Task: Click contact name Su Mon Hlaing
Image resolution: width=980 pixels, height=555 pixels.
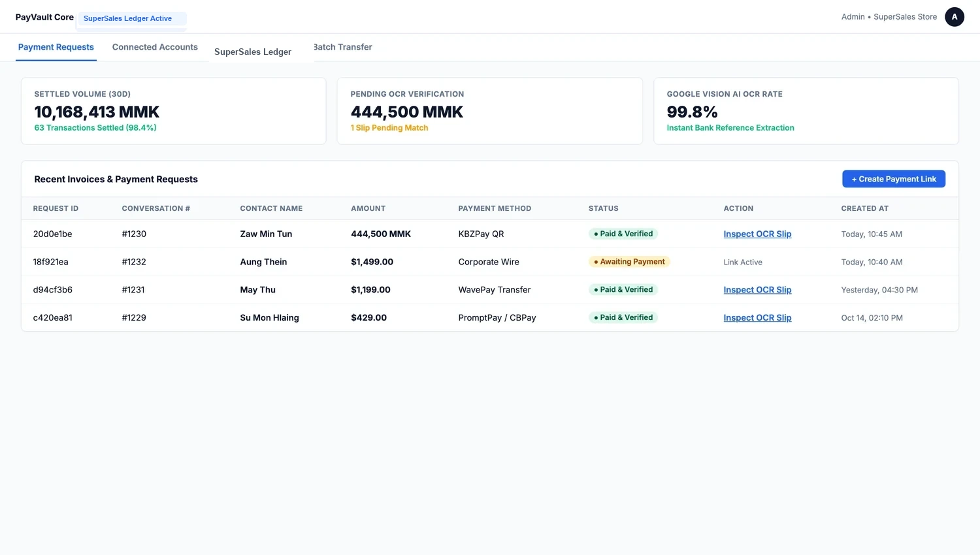Action: click(269, 318)
